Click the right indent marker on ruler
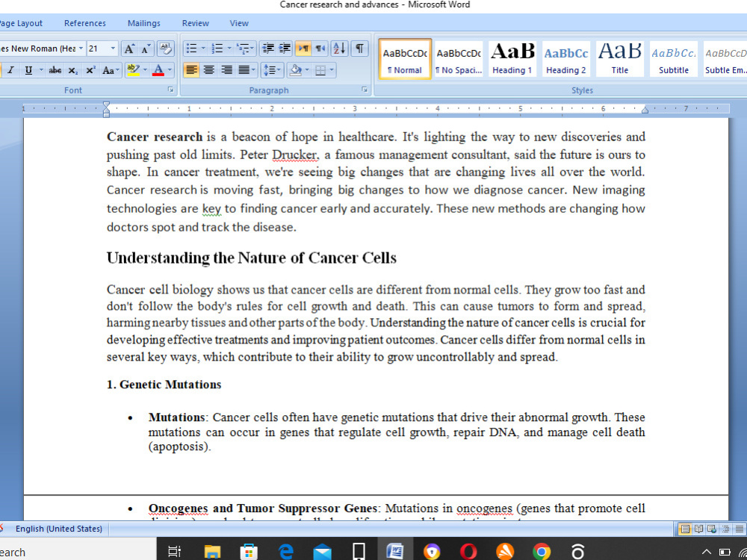 645,110
